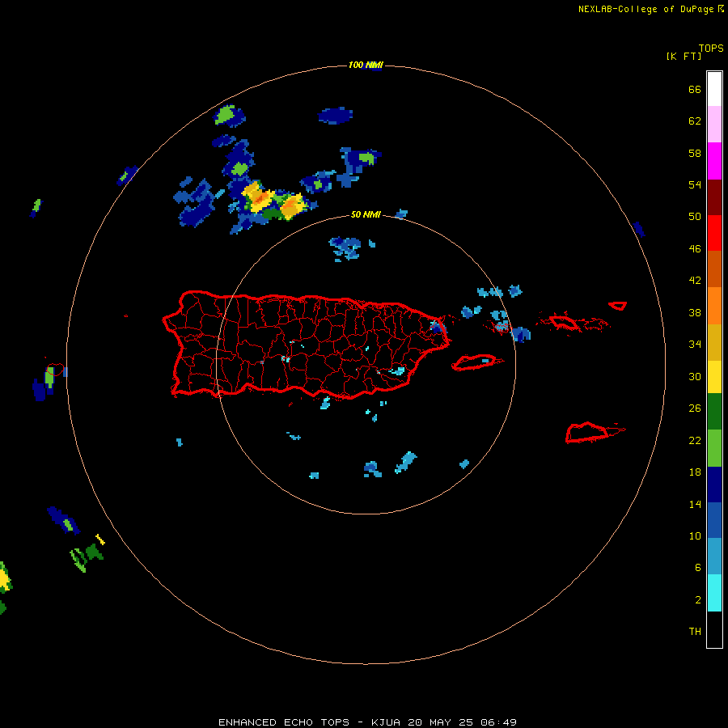Select the magenta legend swatch

(714, 161)
